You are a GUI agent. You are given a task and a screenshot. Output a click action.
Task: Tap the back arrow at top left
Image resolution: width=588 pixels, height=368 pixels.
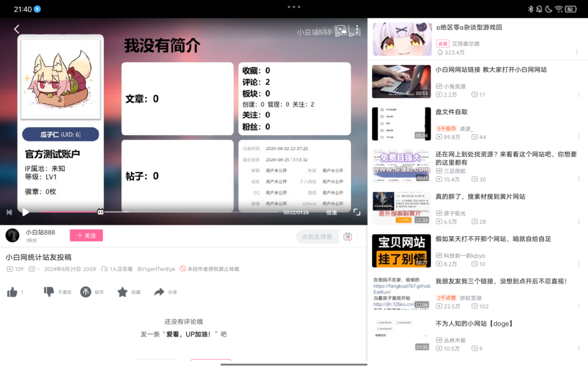16,28
